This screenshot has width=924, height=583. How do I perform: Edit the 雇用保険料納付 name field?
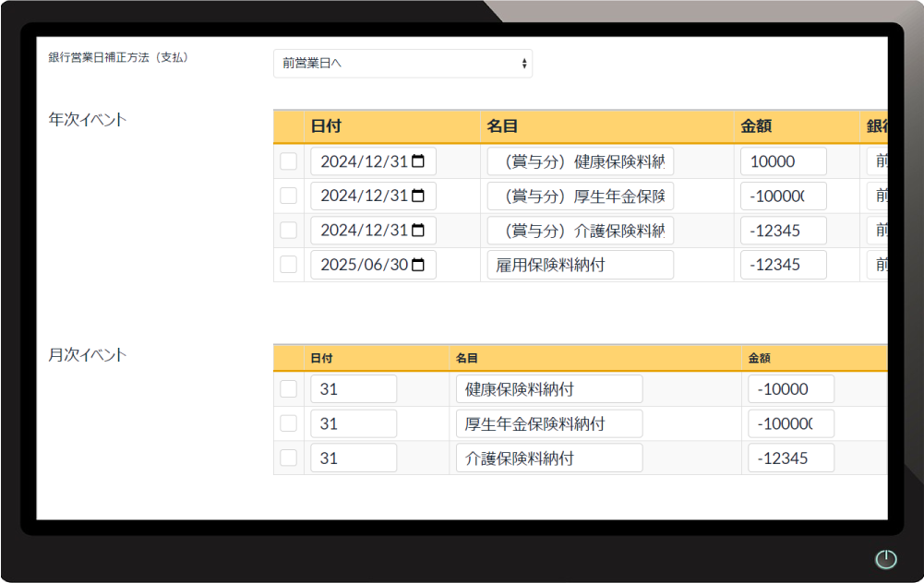coord(580,265)
